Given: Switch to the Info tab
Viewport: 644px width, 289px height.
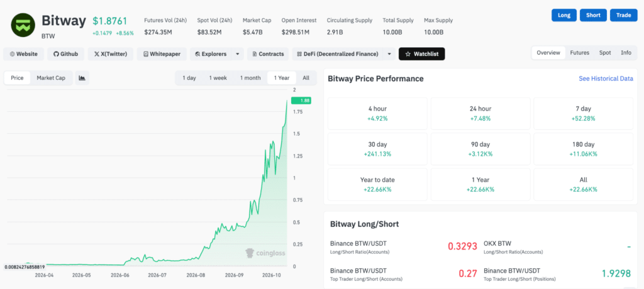Looking at the screenshot, I should (626, 53).
